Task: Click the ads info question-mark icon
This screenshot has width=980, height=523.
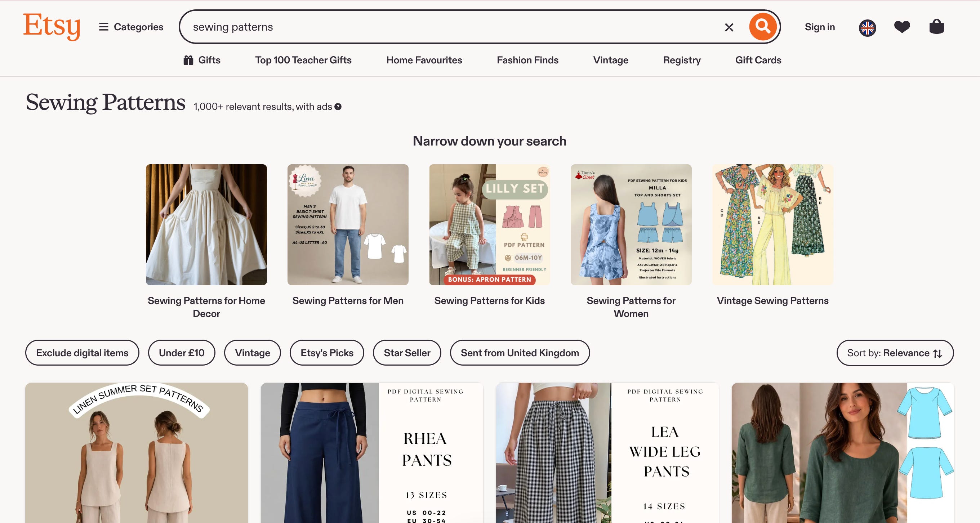Action: pyautogui.click(x=338, y=107)
